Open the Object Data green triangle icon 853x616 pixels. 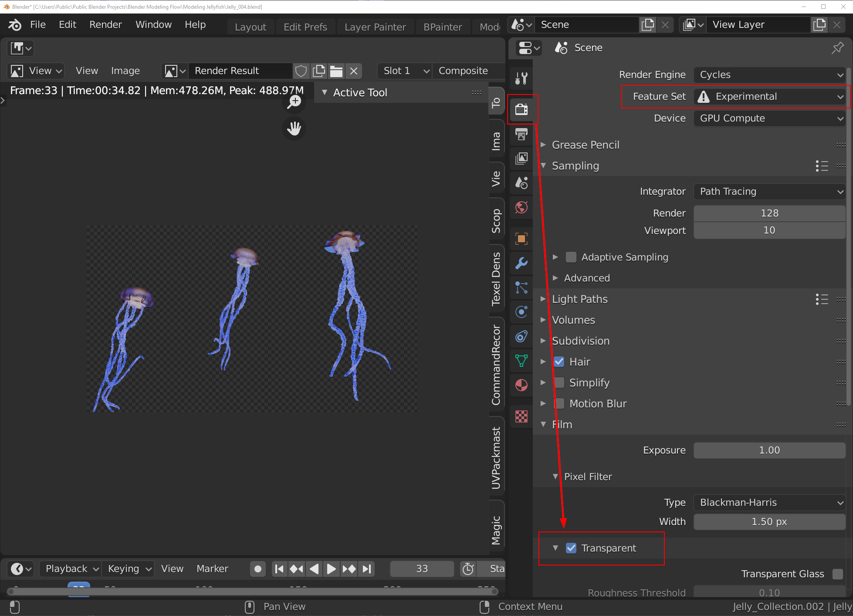coord(521,361)
